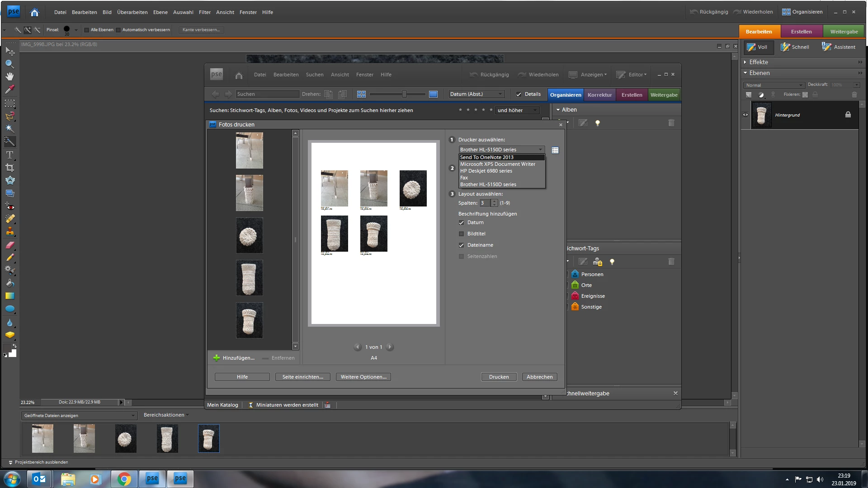Collapse the Ebenen panel
868x488 pixels.
click(x=745, y=73)
